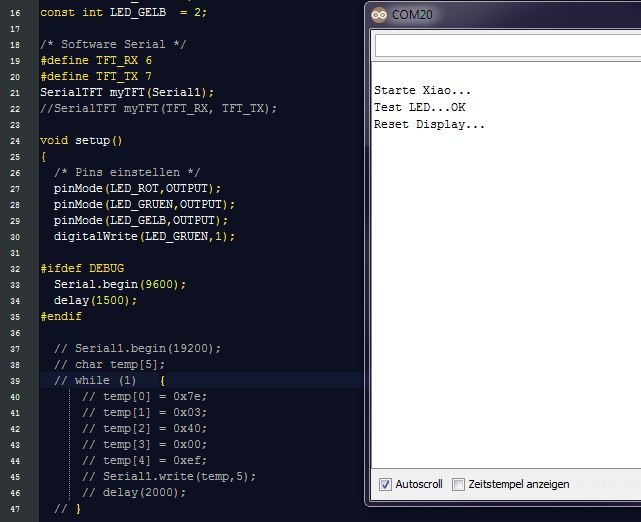This screenshot has width=641, height=522.
Task: Click '// Serial1.write(temp,5);' line
Action: click(169, 477)
